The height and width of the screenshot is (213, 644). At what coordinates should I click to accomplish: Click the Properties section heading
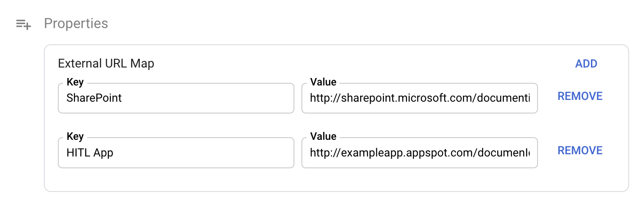[76, 24]
